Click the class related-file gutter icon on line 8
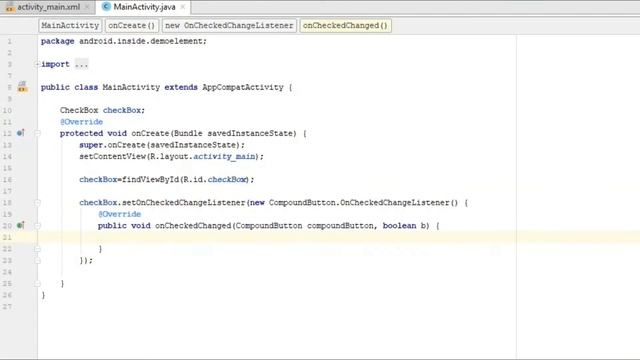This screenshot has height=360, width=640. [x=22, y=87]
